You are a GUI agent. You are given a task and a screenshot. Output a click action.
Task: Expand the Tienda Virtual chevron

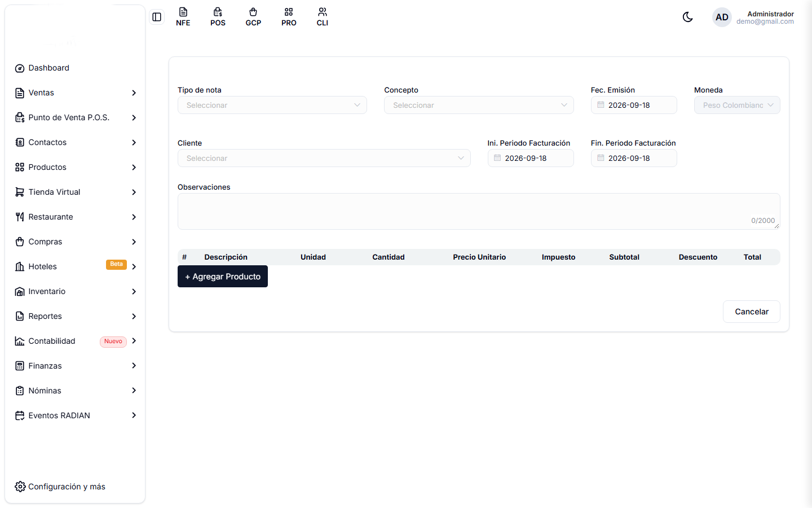click(134, 192)
